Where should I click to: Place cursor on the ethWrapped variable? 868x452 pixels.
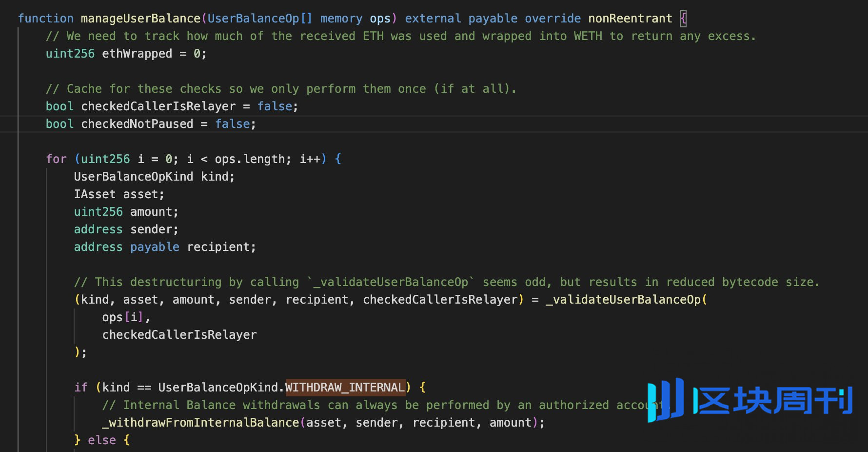(137, 54)
